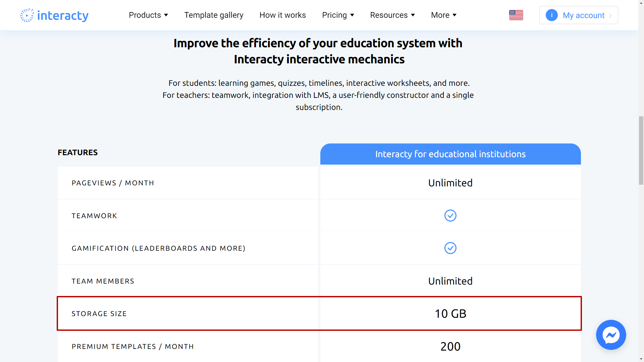Open the Messenger chat bubble

pos(611,335)
